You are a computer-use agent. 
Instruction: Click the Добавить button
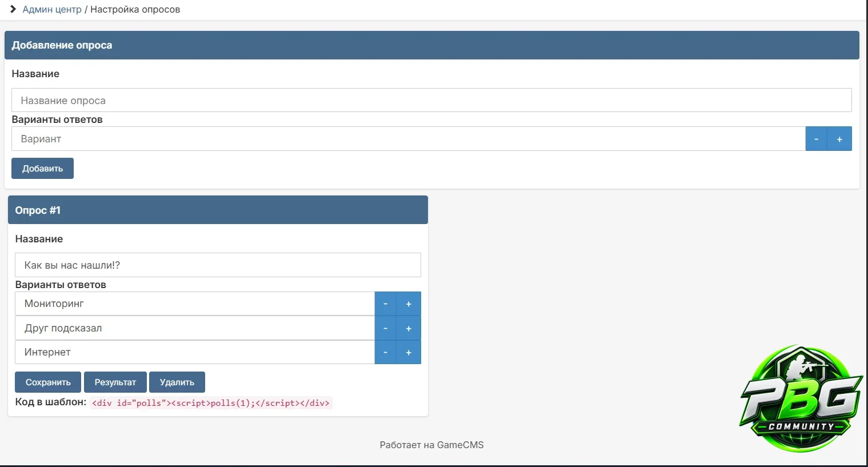pyautogui.click(x=42, y=169)
